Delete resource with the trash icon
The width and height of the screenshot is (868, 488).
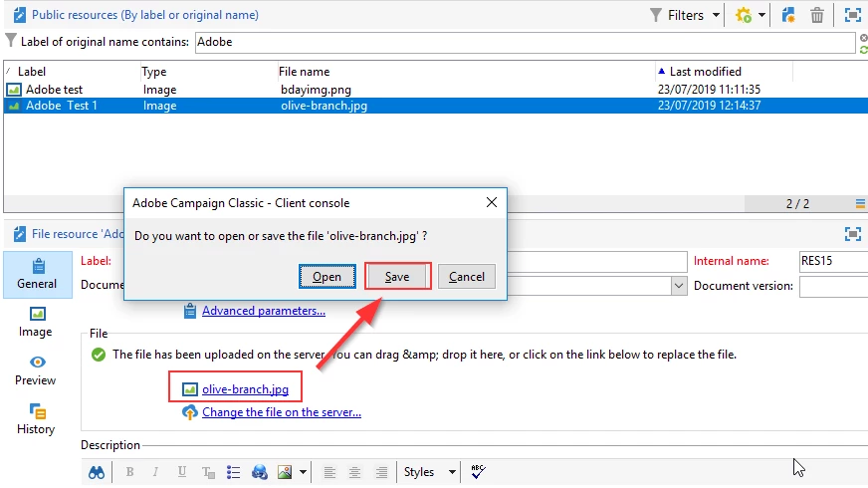tap(817, 15)
